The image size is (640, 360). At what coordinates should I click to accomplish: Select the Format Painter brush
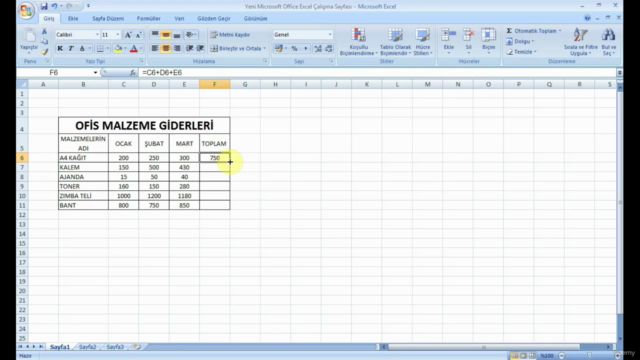pos(44,52)
